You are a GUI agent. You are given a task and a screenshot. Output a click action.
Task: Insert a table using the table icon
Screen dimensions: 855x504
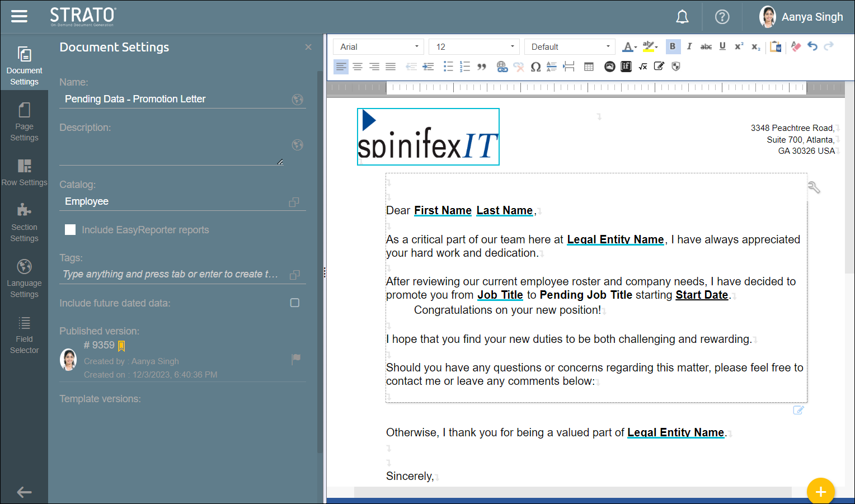589,67
